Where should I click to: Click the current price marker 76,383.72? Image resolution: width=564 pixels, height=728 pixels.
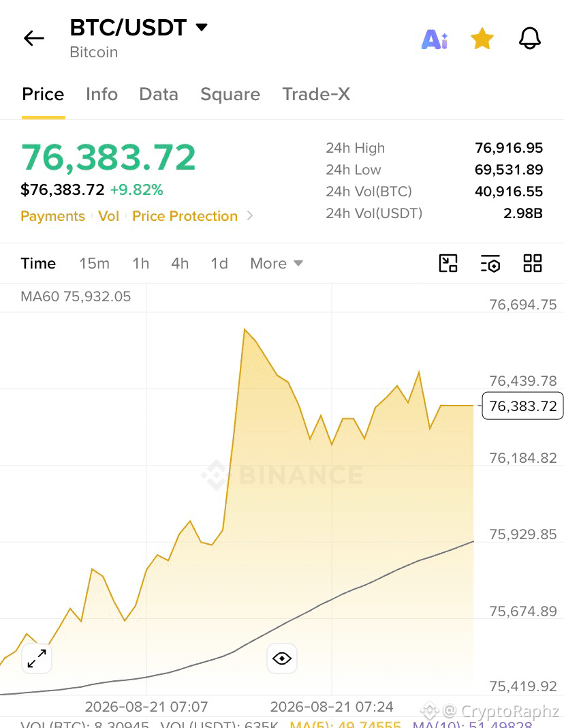(x=522, y=406)
